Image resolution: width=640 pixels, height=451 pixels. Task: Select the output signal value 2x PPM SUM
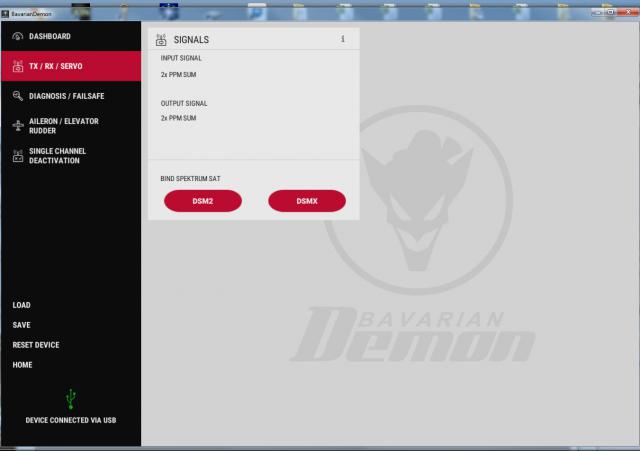click(x=178, y=118)
